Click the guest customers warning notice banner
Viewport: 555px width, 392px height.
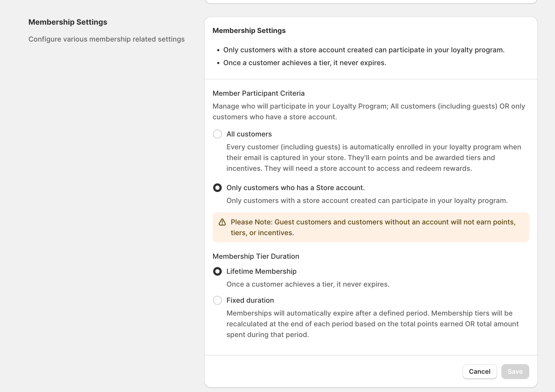tap(371, 227)
